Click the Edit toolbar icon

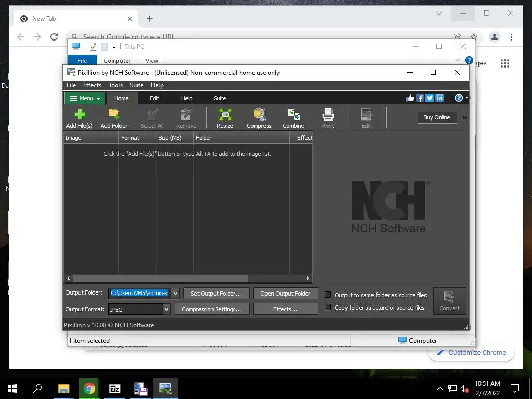[x=366, y=115]
